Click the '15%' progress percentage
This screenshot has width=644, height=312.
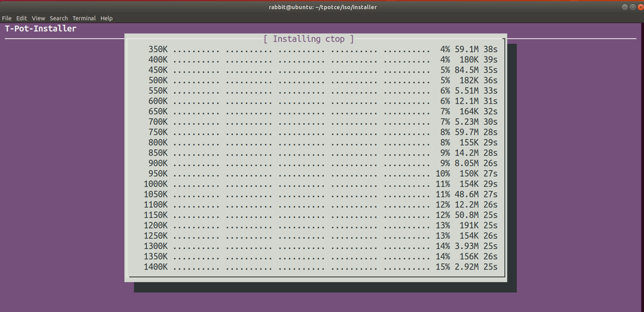443,267
